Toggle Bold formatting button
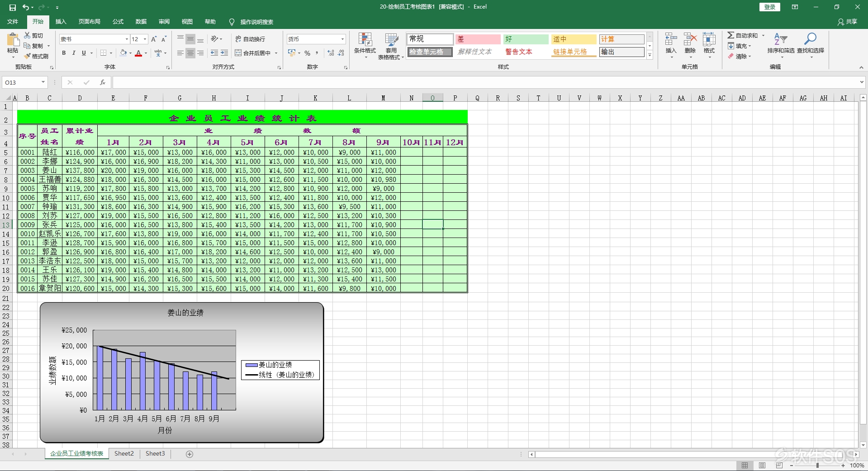The image size is (868, 471). (64, 53)
